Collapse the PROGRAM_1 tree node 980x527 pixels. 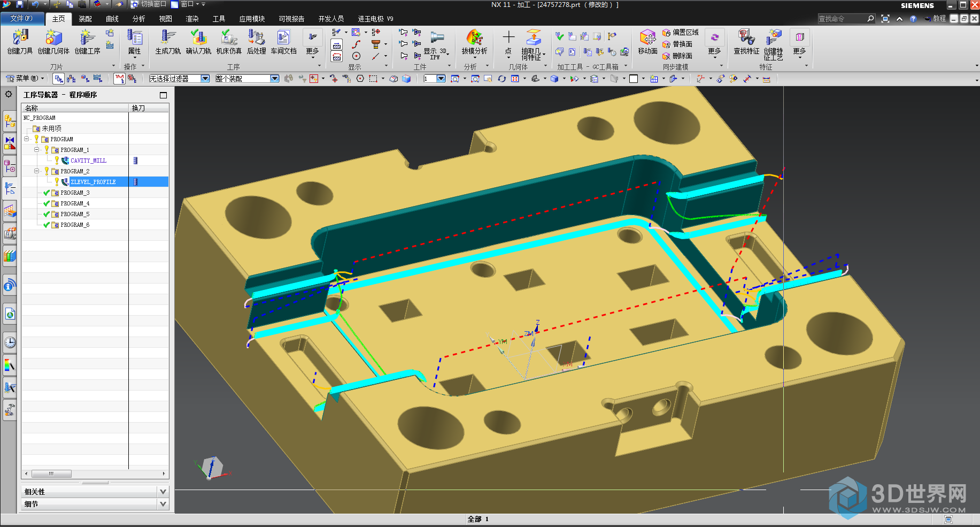coord(36,150)
